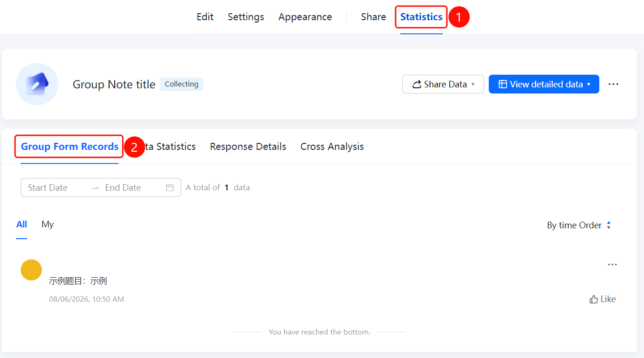Switch to the Response Details tab
Screen dimensions: 644x358
(248, 147)
